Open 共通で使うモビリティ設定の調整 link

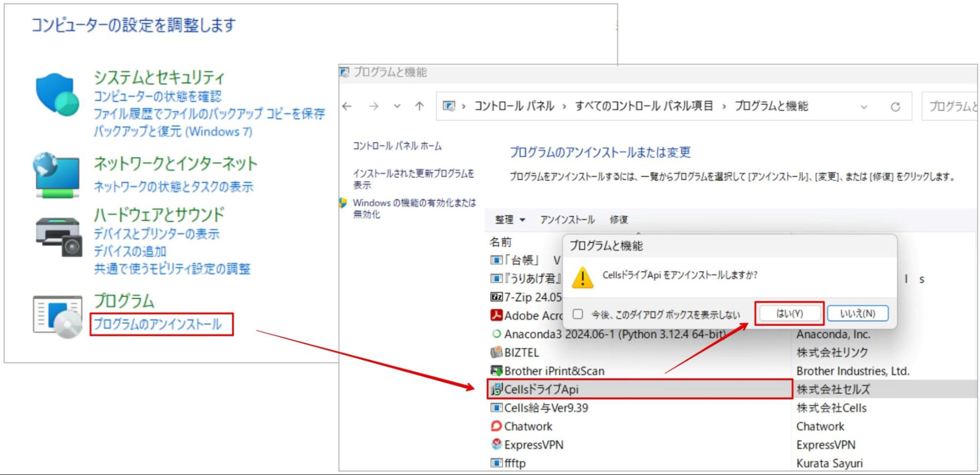click(172, 269)
